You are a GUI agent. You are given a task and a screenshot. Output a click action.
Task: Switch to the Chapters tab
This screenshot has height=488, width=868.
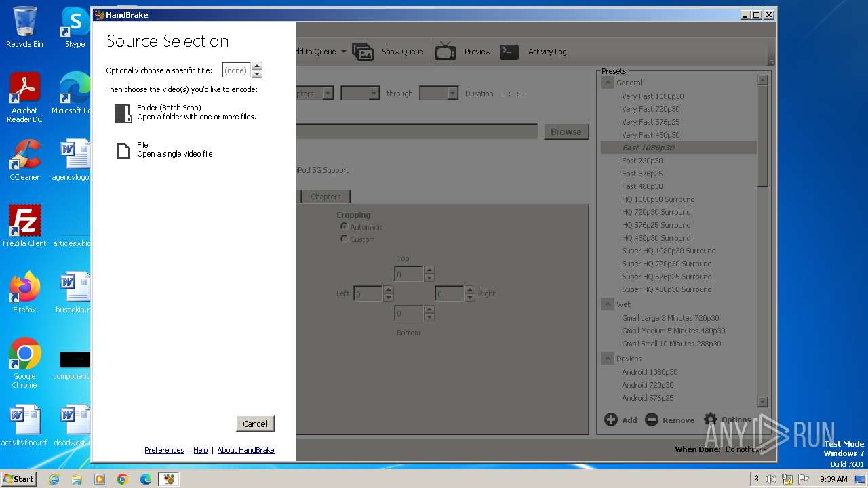325,197
